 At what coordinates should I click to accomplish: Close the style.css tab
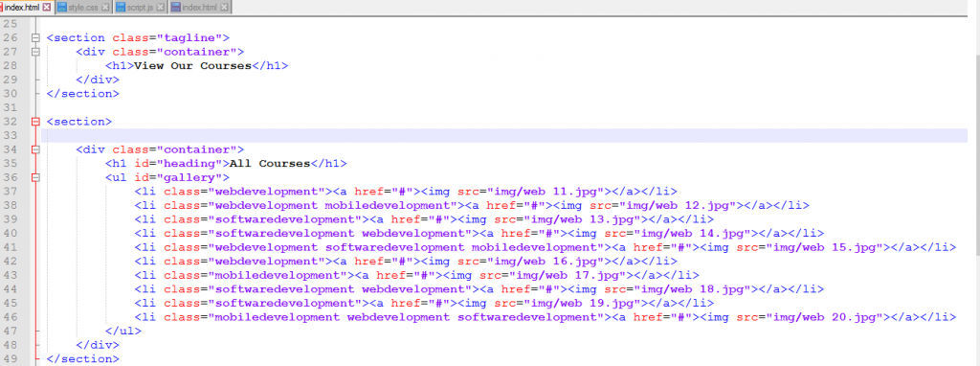(x=104, y=7)
